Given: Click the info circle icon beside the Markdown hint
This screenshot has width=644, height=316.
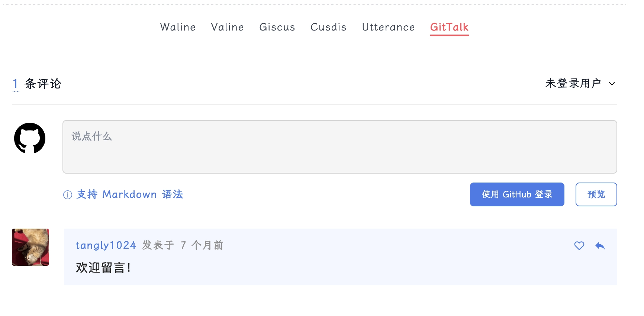Looking at the screenshot, I should (x=68, y=195).
